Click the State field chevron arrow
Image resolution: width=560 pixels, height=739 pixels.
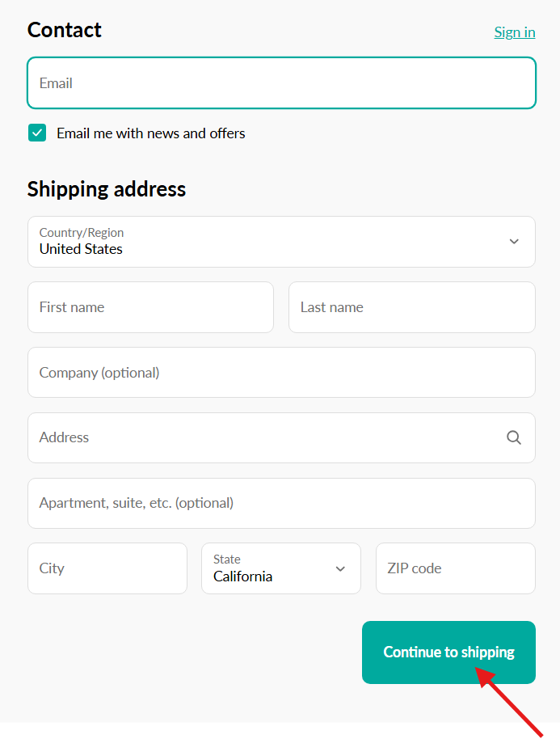tap(340, 568)
